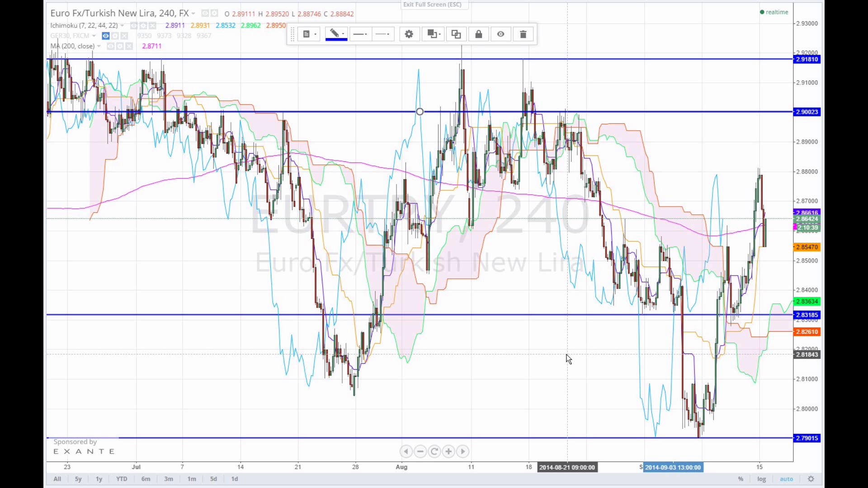This screenshot has height=488, width=868.
Task: Enable log scale
Action: coord(761,479)
